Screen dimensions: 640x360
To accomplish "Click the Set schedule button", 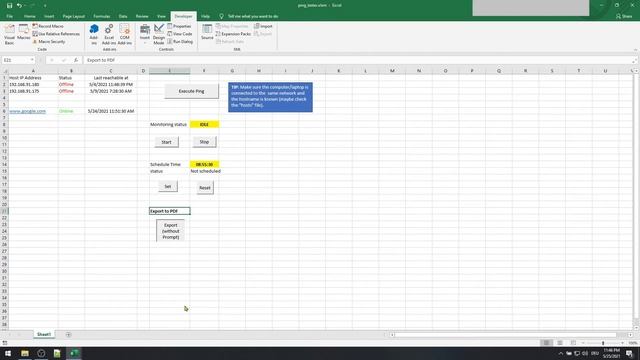I will 168,186.
